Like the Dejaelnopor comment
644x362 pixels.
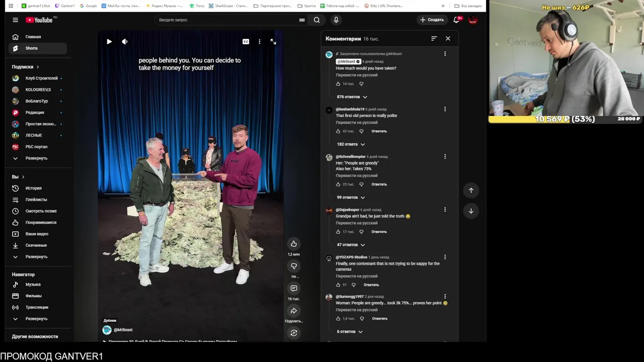pyautogui.click(x=338, y=232)
